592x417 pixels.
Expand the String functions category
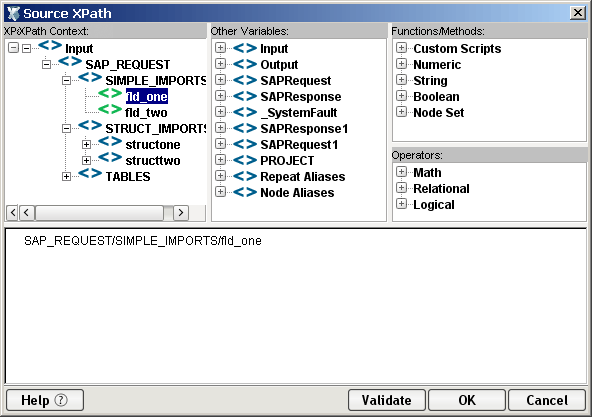coord(401,80)
